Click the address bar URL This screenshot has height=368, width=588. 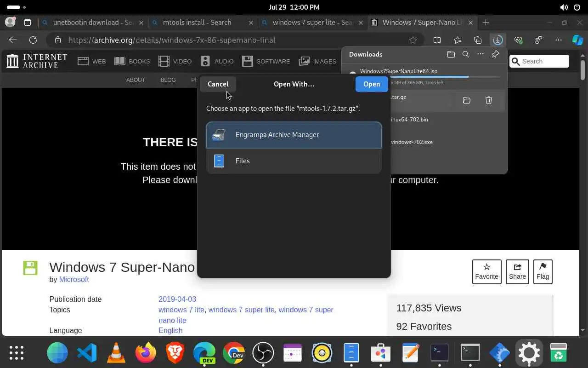click(172, 40)
